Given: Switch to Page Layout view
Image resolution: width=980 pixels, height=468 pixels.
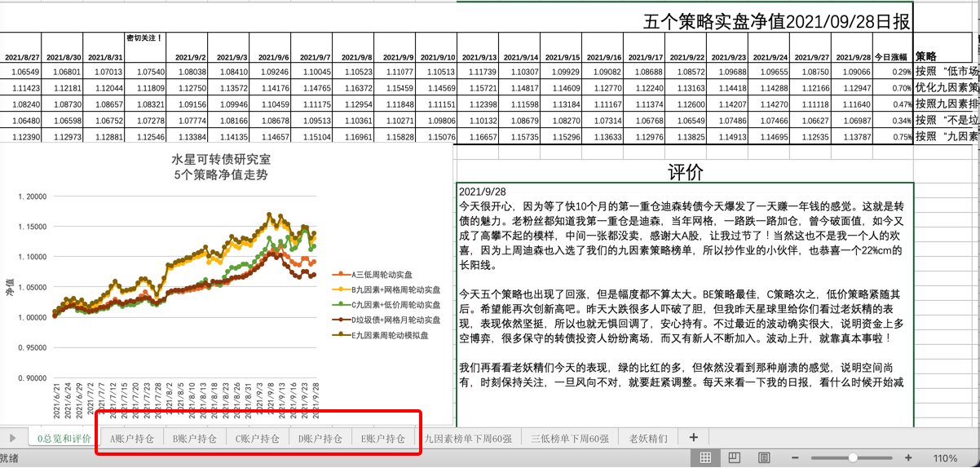Looking at the screenshot, I should pyautogui.click(x=734, y=457).
